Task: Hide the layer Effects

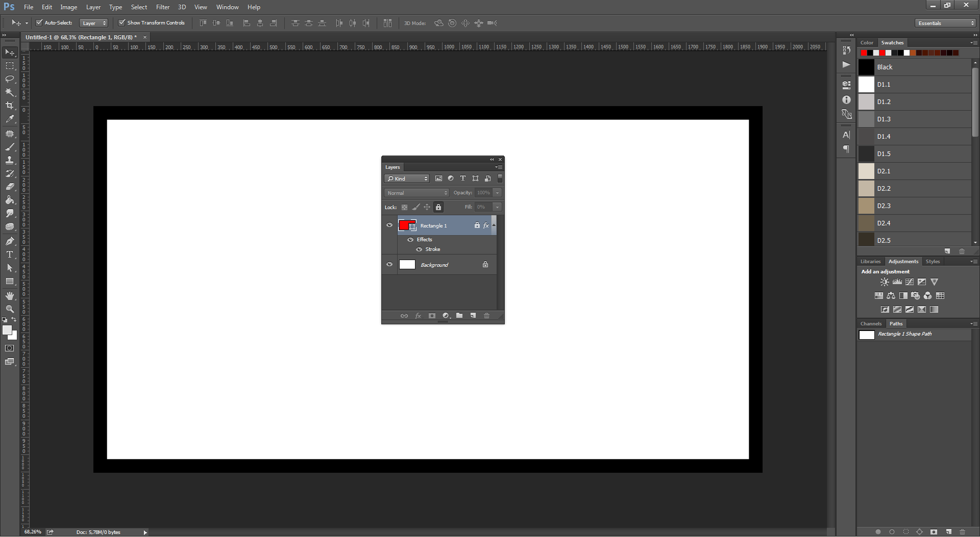Action: point(410,240)
